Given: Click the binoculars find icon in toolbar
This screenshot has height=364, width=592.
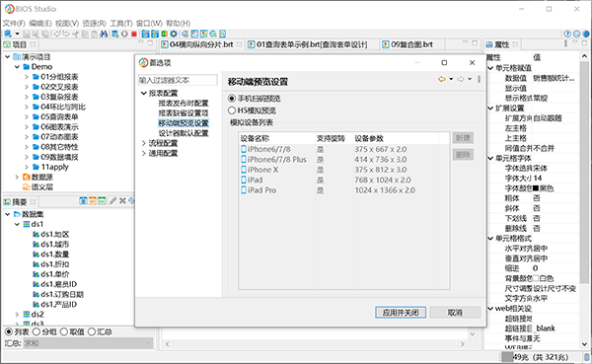Looking at the screenshot, I should 104,34.
